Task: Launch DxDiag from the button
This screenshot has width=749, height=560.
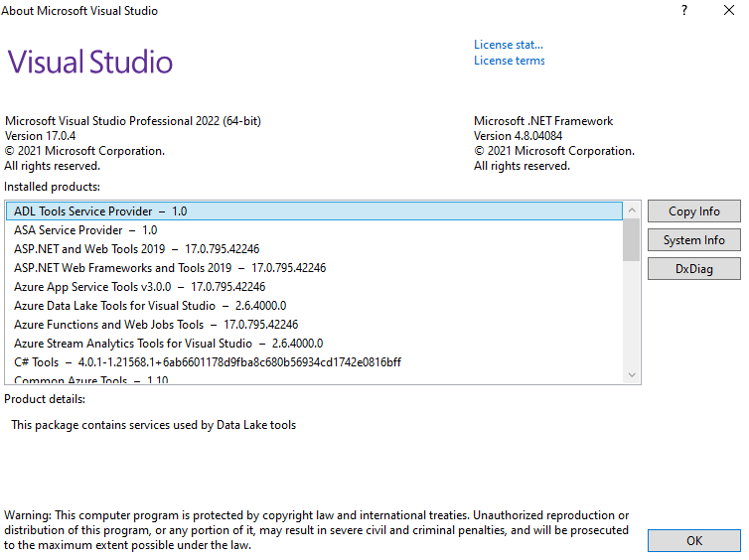Action: (x=693, y=269)
